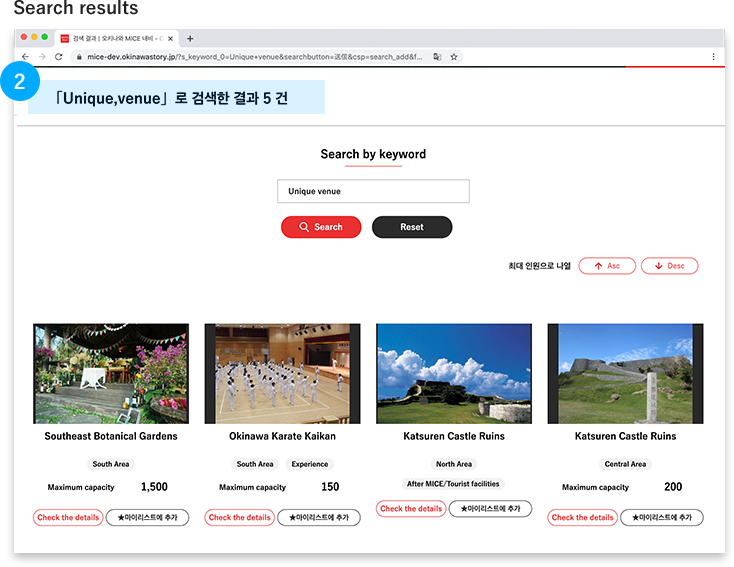Screen dimensions: 734x567
Task: Select the MICE search results browser tab
Action: point(117,38)
